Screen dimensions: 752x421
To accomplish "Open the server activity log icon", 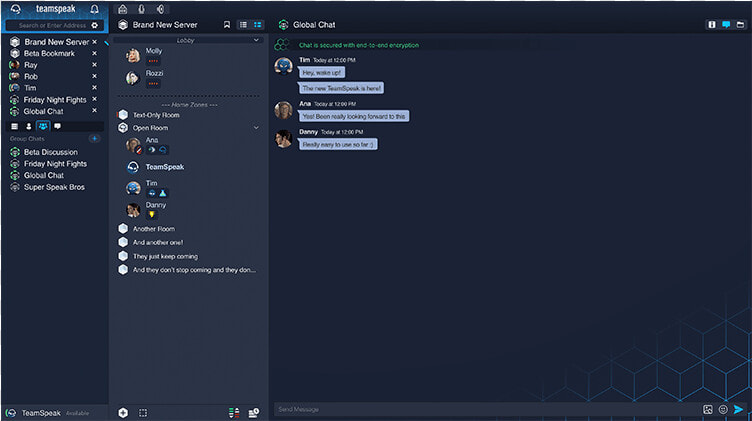I will coord(254,413).
